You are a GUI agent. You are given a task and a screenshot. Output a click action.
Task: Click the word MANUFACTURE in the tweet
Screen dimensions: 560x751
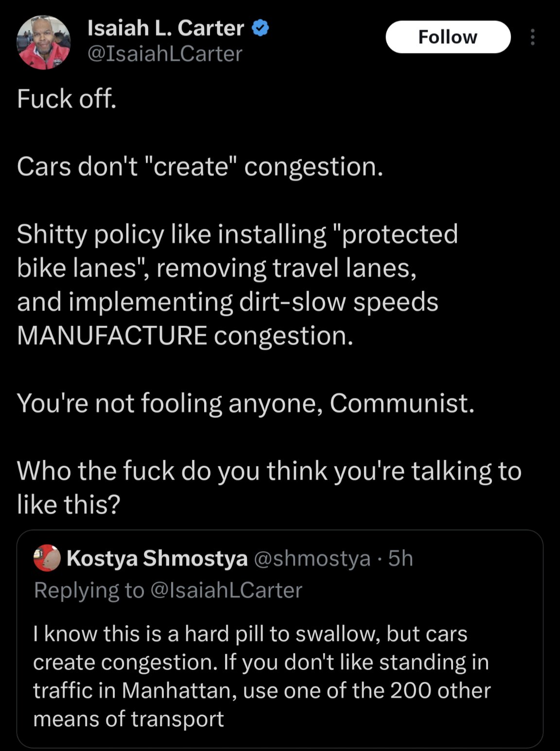[x=112, y=335]
